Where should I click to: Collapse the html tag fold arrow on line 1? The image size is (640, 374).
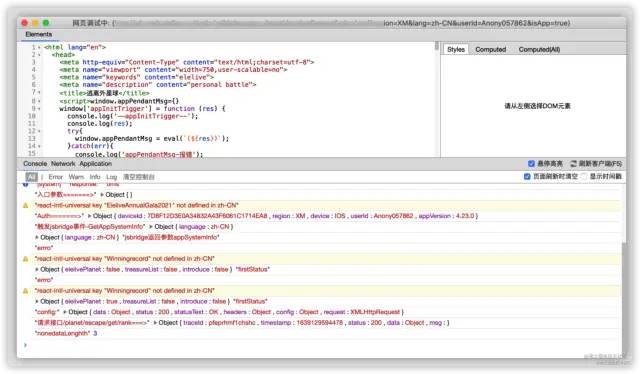(x=39, y=47)
